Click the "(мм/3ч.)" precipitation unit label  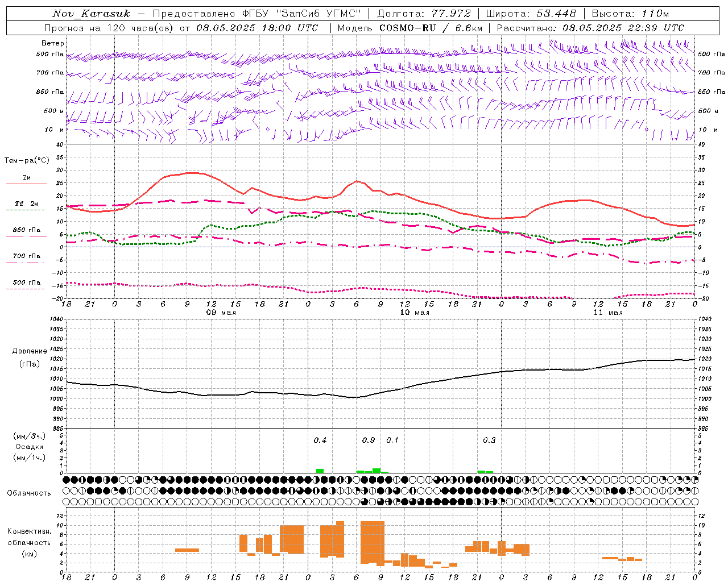pyautogui.click(x=30, y=436)
